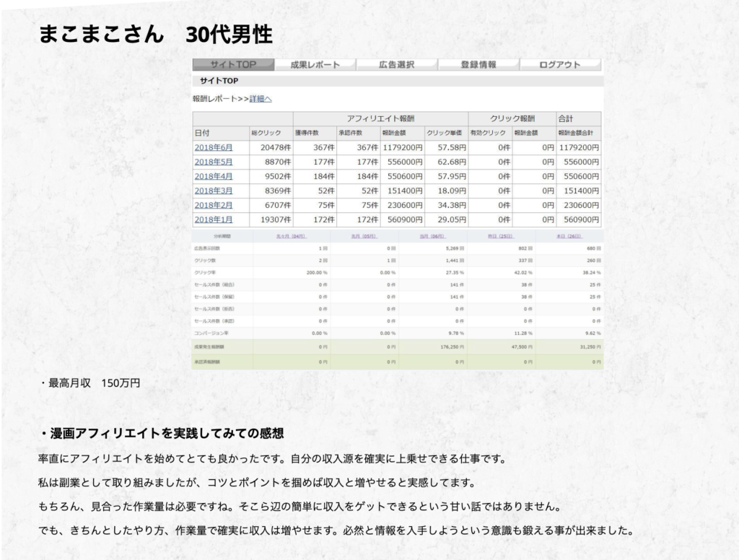Click the 分析期間 header cell
739x560 pixels.
[222, 236]
